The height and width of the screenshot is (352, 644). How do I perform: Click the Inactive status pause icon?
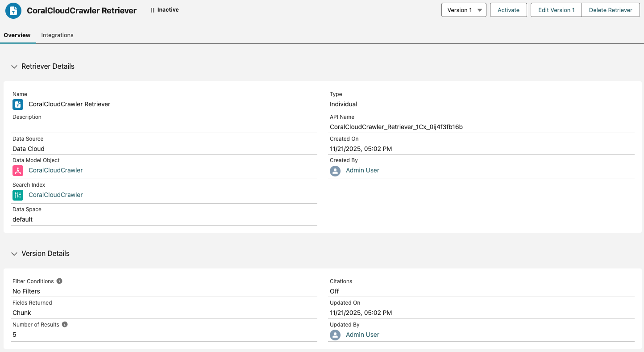pyautogui.click(x=153, y=10)
